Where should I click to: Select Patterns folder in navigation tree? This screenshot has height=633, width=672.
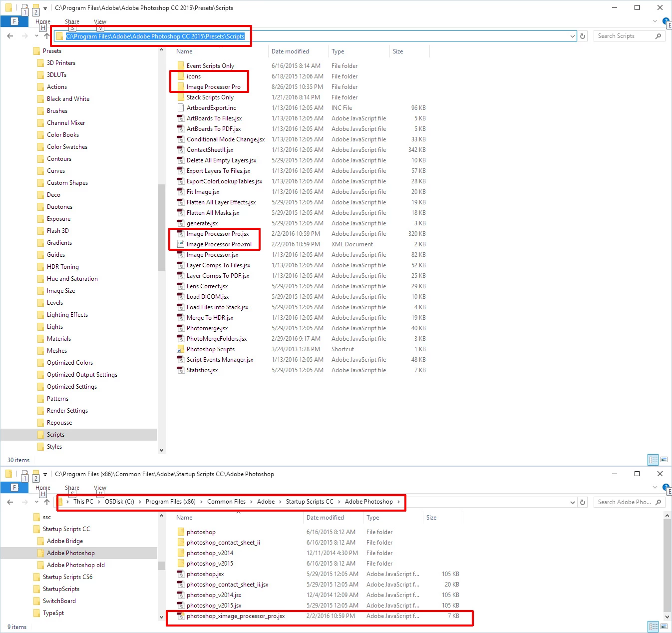point(57,399)
